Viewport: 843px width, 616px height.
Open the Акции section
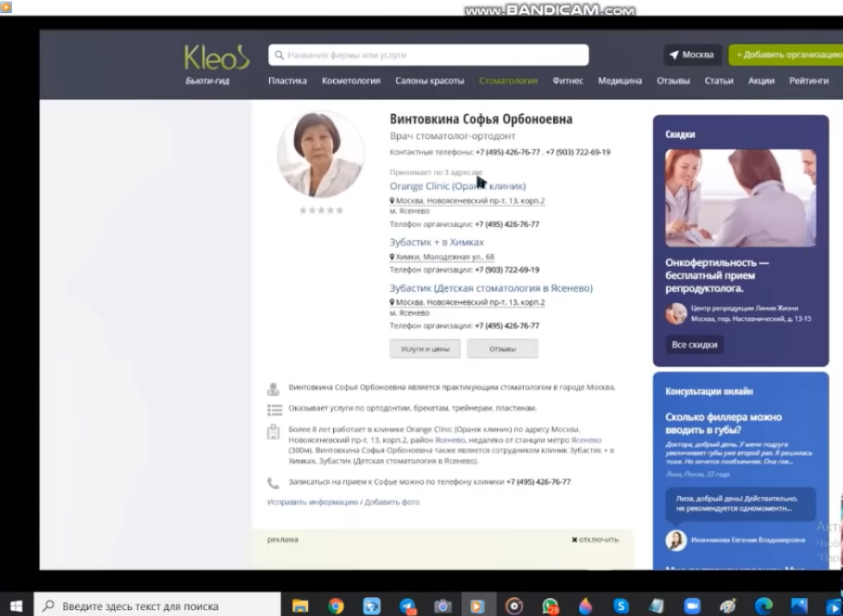(x=761, y=80)
